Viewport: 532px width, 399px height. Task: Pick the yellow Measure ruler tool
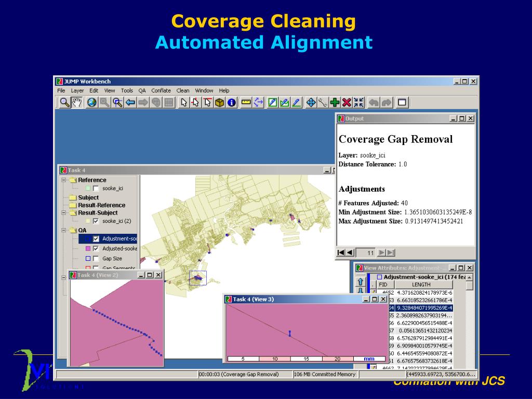[246, 102]
